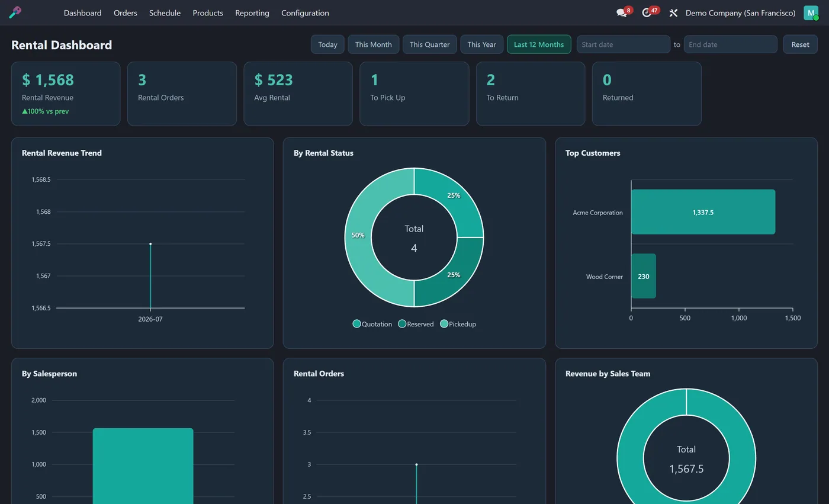This screenshot has width=829, height=504.
Task: Open the developer tools wrench icon
Action: click(673, 12)
